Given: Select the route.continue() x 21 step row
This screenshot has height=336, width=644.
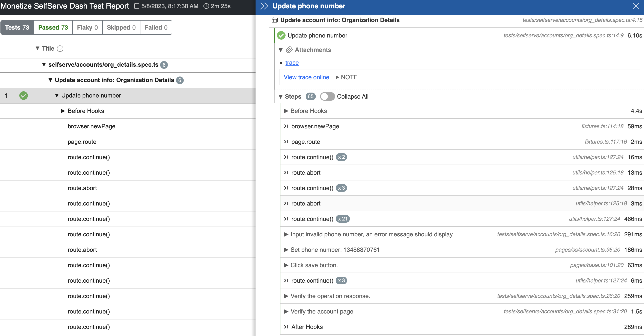Looking at the screenshot, I should point(312,219).
